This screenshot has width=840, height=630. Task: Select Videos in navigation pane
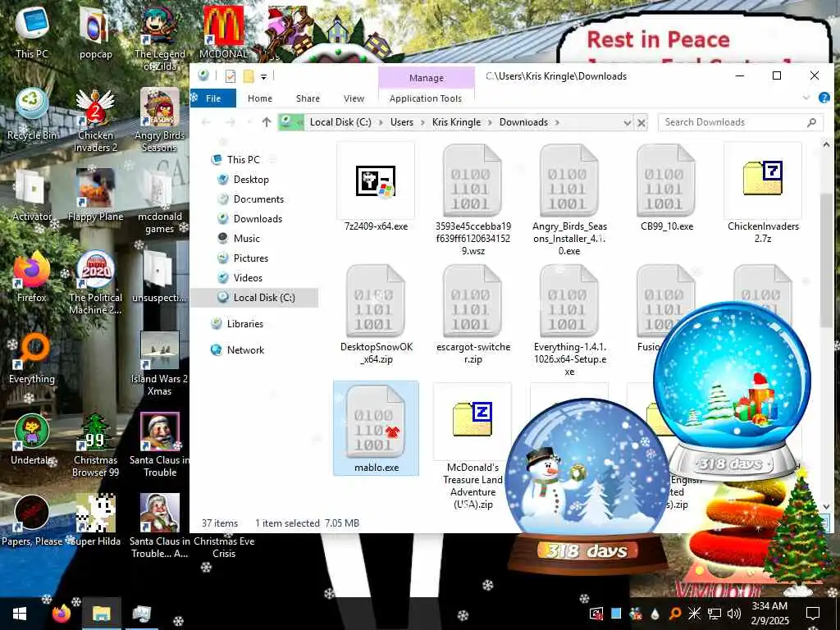click(x=248, y=277)
